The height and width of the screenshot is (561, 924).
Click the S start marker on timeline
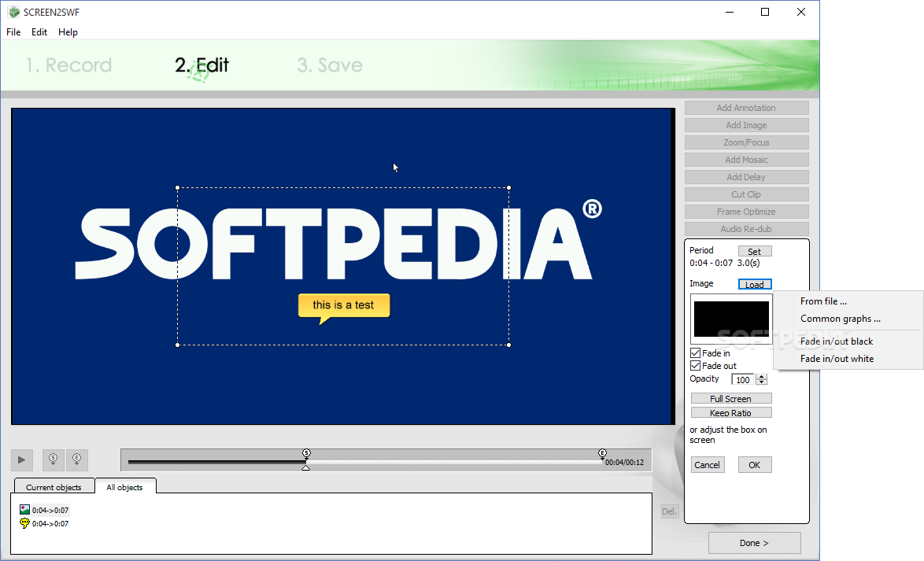click(306, 453)
